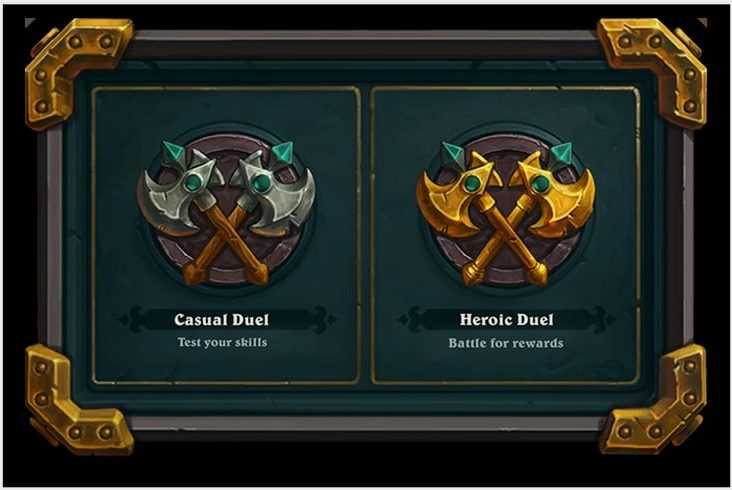Click the 'Battle for rewards' subtitle
Viewport: 732px width, 490px height.
pyautogui.click(x=506, y=343)
